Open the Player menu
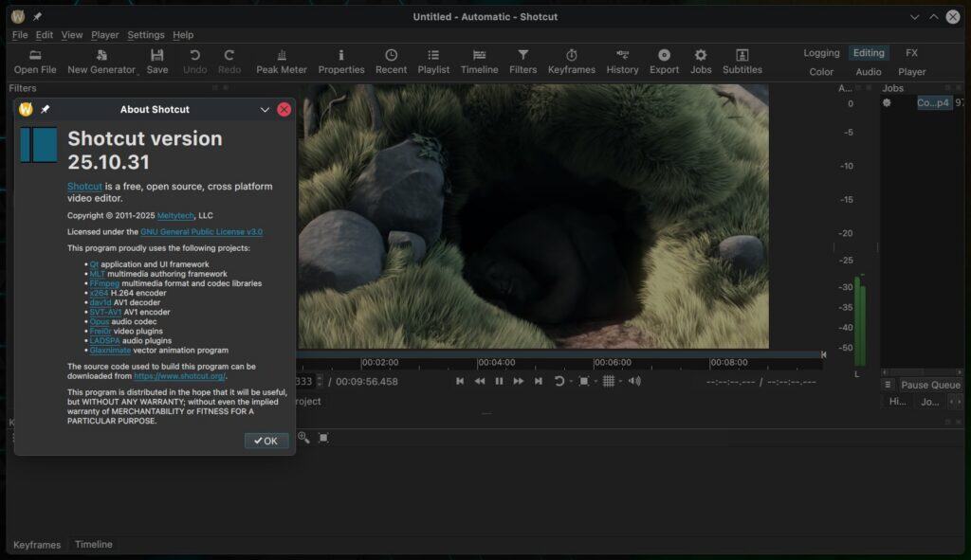 pos(104,34)
